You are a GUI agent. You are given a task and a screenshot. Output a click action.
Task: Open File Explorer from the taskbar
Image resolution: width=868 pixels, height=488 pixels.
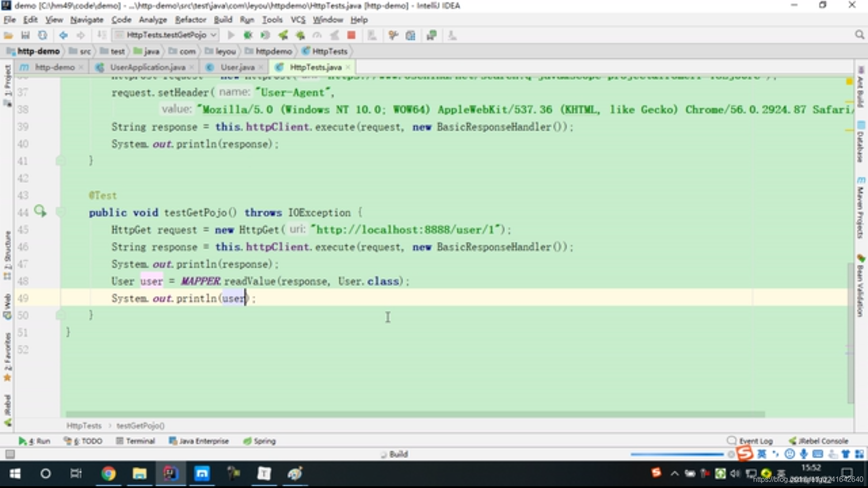coord(139,474)
